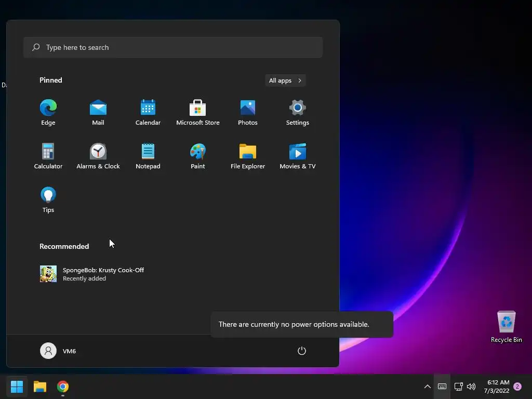Viewport: 532px width, 399px height.
Task: Click the power button icon
Action: pyautogui.click(x=302, y=351)
